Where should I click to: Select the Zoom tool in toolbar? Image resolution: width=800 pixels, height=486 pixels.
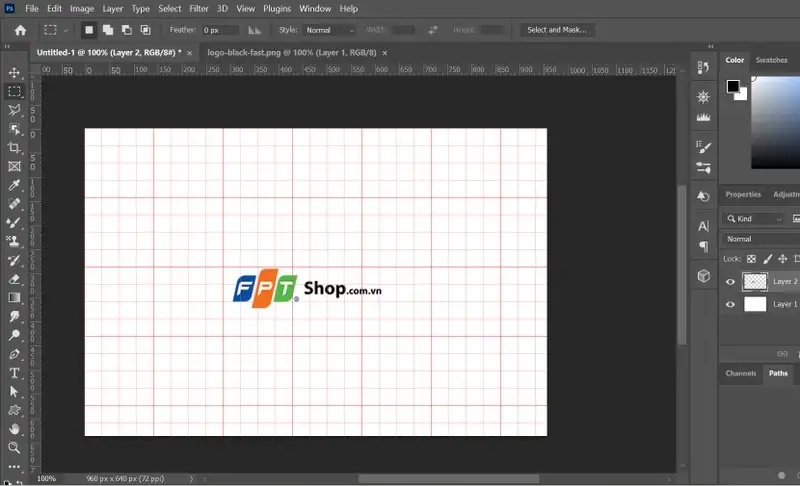pyautogui.click(x=14, y=447)
